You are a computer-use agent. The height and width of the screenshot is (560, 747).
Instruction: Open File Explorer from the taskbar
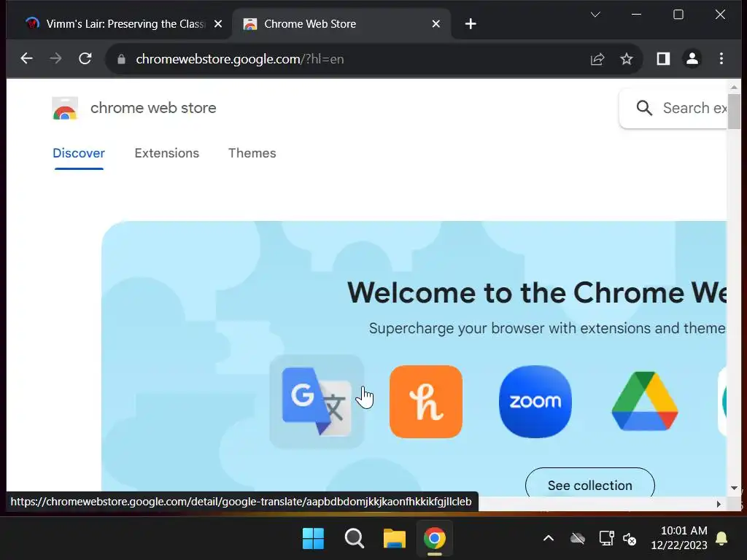pyautogui.click(x=395, y=539)
